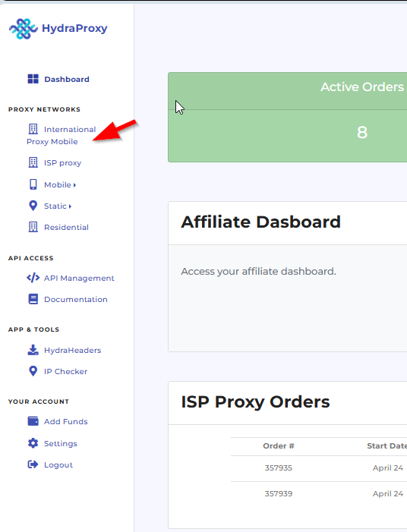Click the Static location pin icon
The height and width of the screenshot is (532, 407).
(33, 206)
